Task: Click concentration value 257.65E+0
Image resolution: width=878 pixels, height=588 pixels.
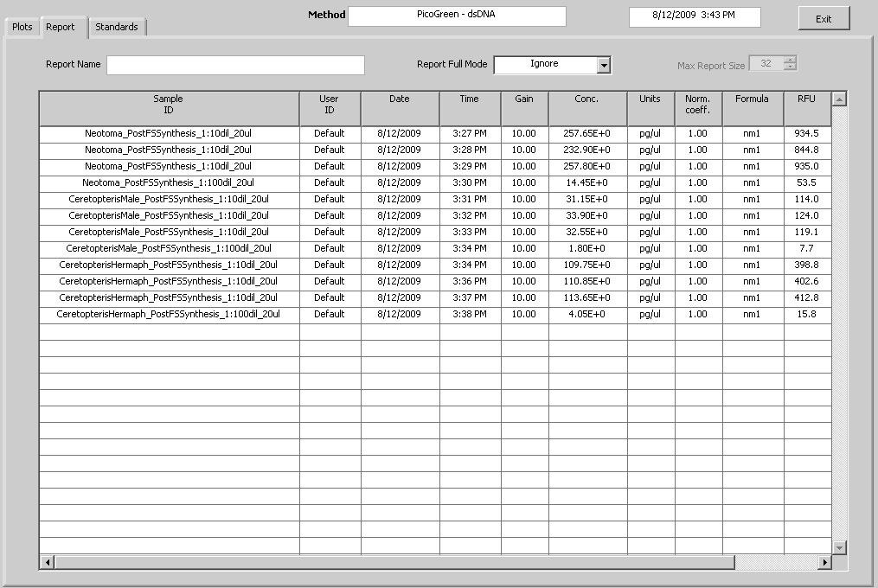Action: coord(587,134)
